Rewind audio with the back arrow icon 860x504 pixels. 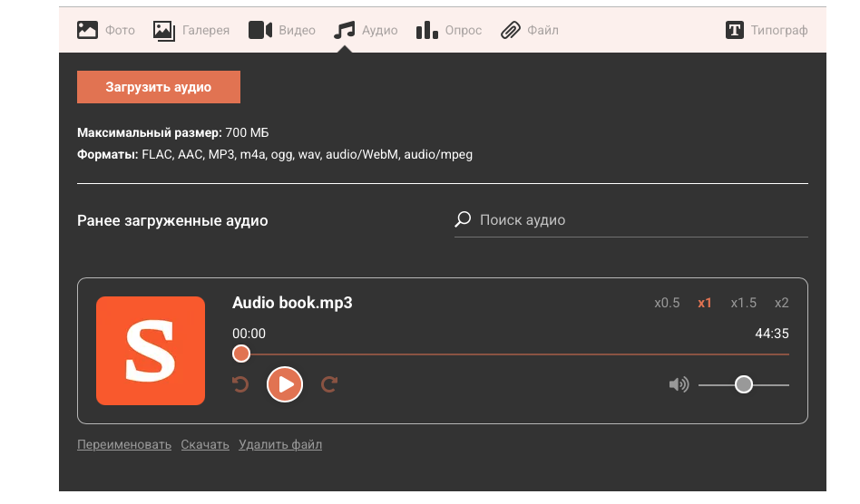240,384
